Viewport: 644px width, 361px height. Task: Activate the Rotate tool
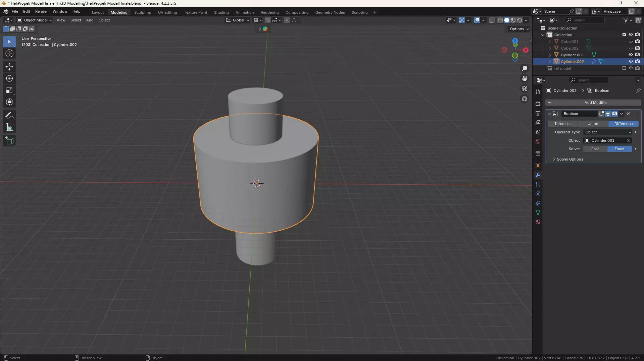pyautogui.click(x=9, y=78)
